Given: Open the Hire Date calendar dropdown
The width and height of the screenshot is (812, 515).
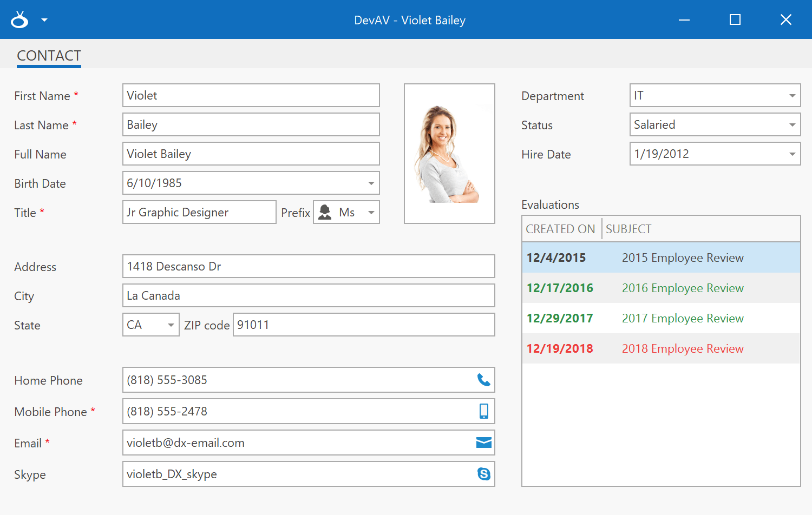Looking at the screenshot, I should 792,154.
